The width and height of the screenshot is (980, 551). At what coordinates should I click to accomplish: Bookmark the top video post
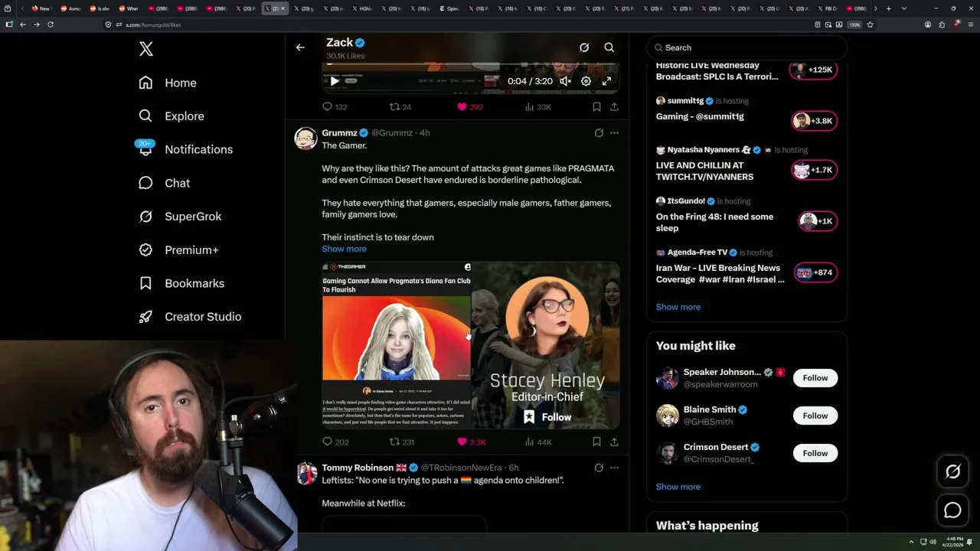pyautogui.click(x=596, y=107)
